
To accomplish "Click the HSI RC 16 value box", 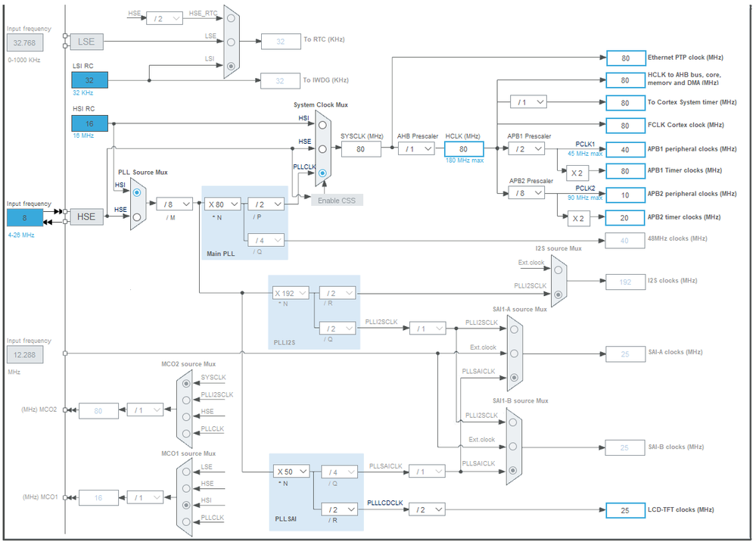I will coord(90,123).
